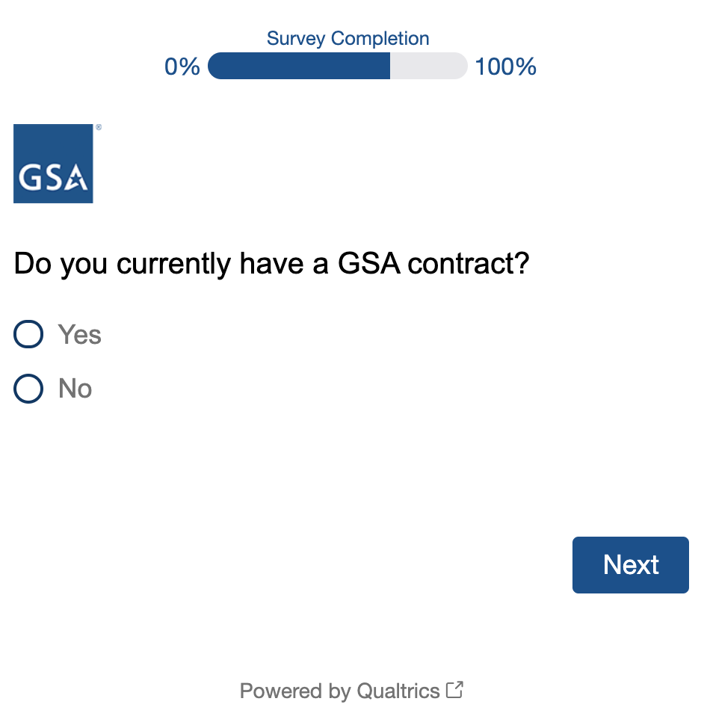Click the "Powered by" footer text

(x=295, y=691)
